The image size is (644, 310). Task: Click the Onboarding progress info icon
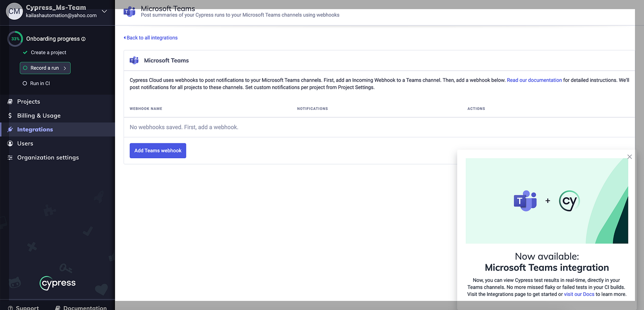coord(83,39)
